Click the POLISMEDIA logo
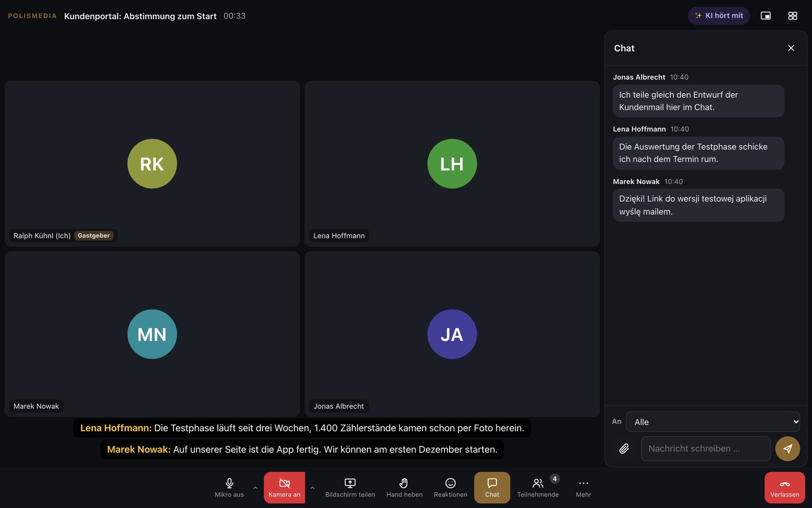Screen dimensions: 812x508 (32, 16)
